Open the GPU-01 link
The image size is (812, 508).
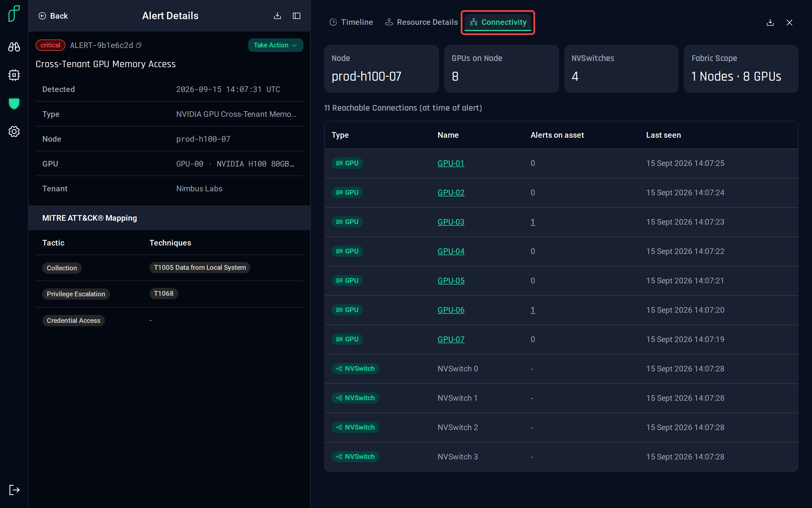[x=451, y=163]
